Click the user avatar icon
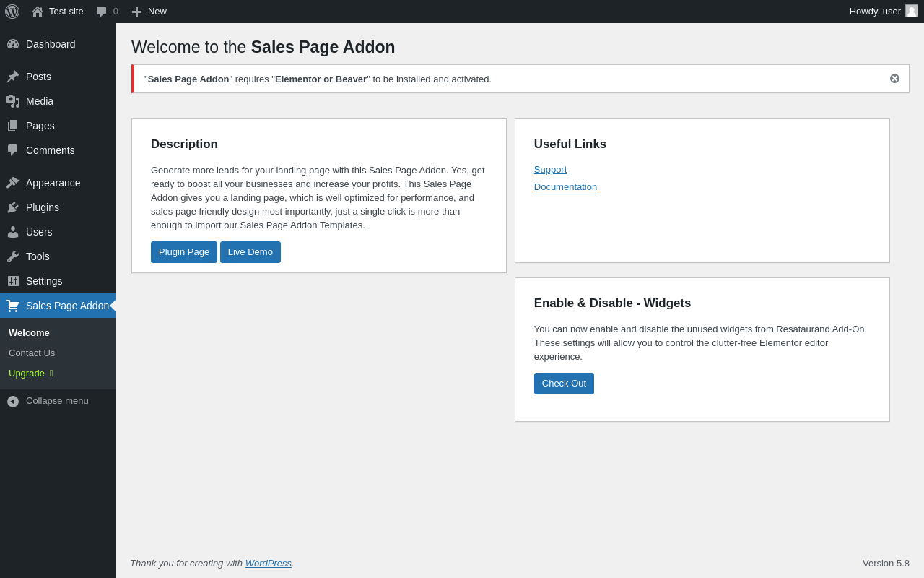 912,11
